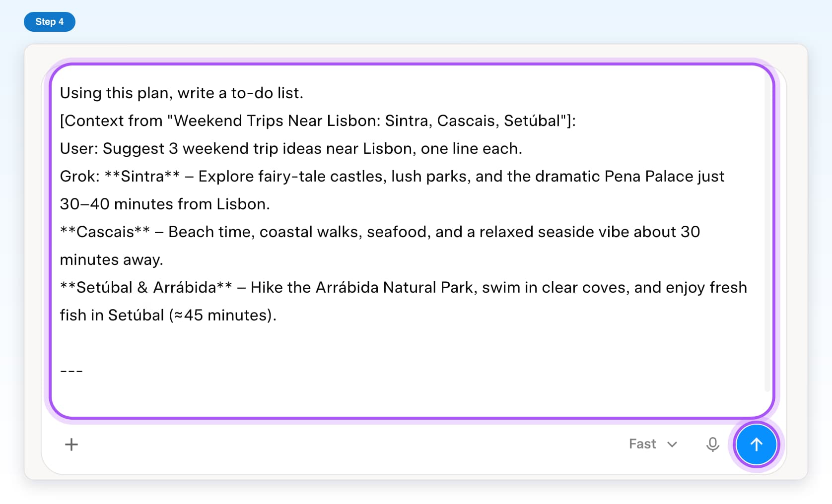Activate the microphone voice input icon
The height and width of the screenshot is (504, 832).
[712, 444]
